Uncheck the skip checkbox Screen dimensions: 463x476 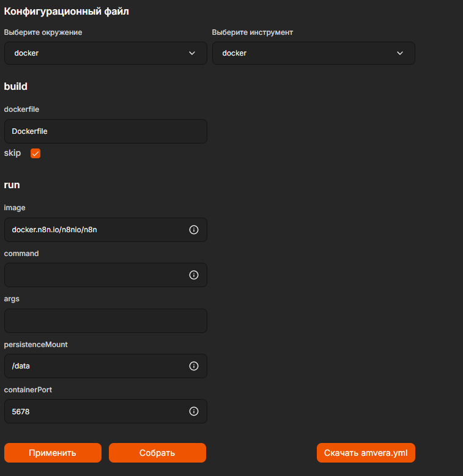(x=35, y=153)
